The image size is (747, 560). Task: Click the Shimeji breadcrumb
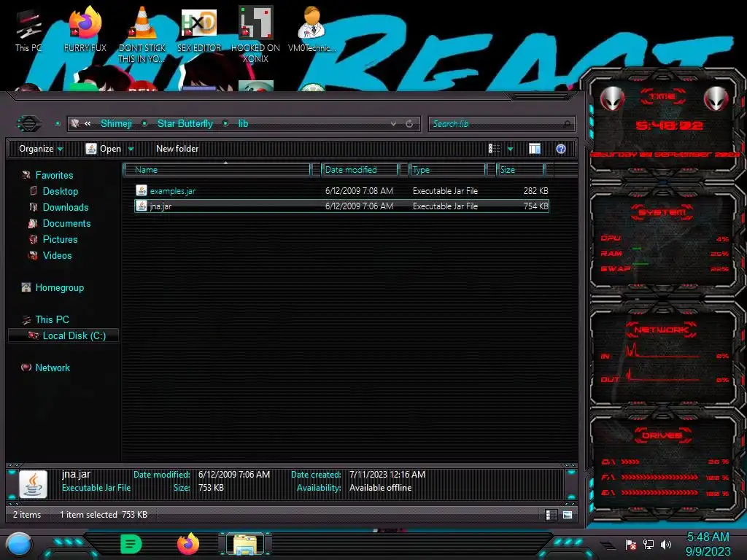point(116,124)
